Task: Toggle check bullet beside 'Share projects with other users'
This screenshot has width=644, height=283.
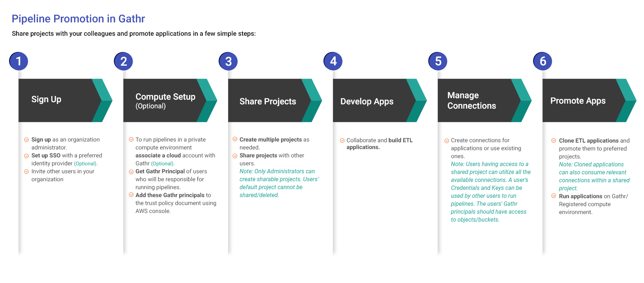Action: coord(235,156)
